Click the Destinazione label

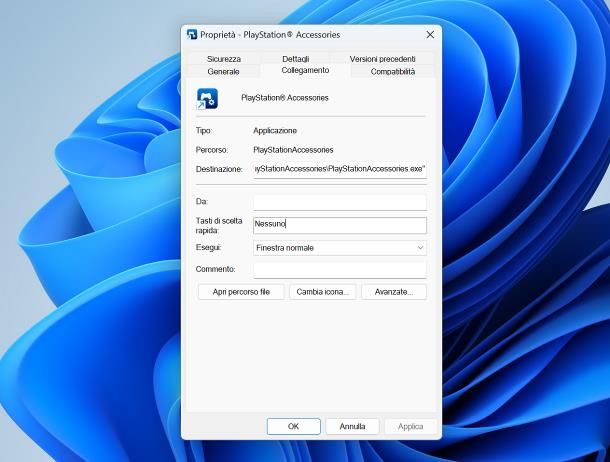point(219,169)
